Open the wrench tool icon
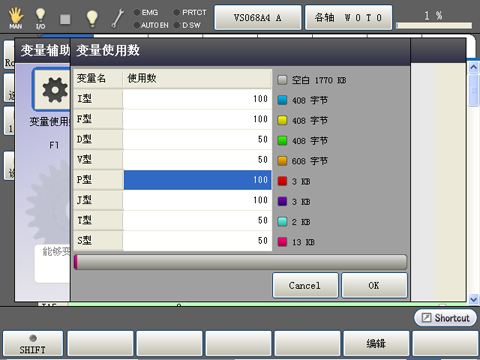Screen dimensions: 480x360 pyautogui.click(x=117, y=18)
